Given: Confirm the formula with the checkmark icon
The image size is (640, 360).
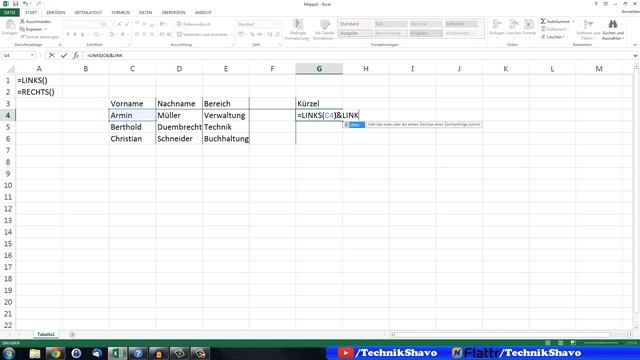Looking at the screenshot, I should [64, 55].
